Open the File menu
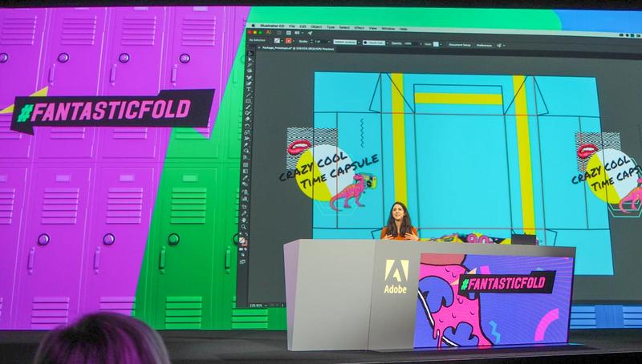The height and width of the screenshot is (364, 642). [292, 26]
